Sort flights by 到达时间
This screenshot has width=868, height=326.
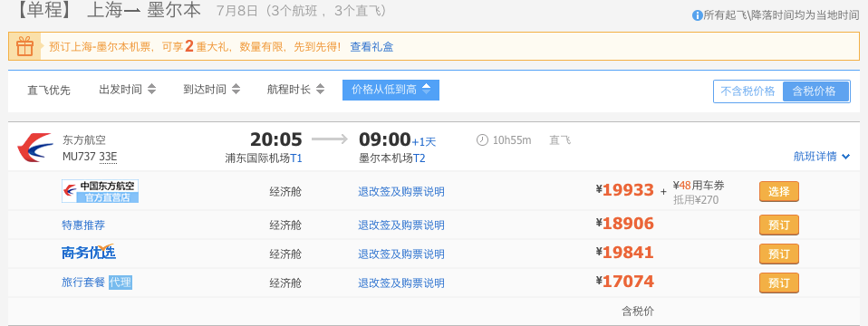[211, 90]
